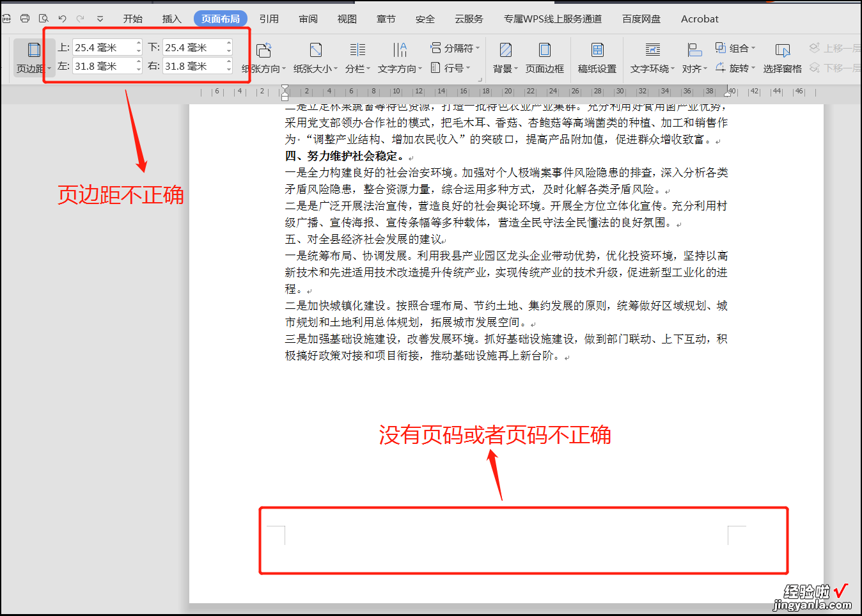
Task: Select the 页面布局 tab
Action: pos(221,19)
